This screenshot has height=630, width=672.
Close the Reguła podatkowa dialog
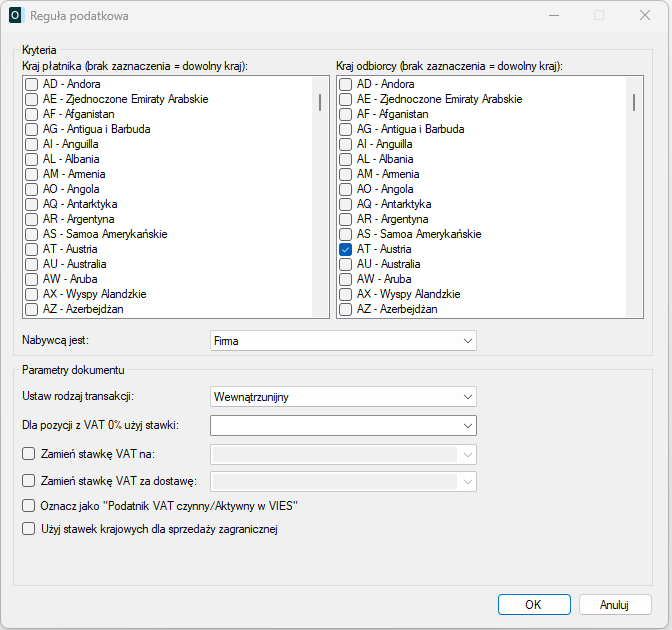click(645, 16)
